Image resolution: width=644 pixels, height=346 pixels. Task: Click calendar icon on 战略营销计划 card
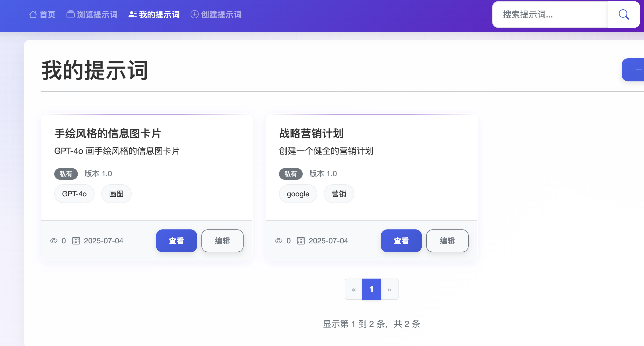(301, 241)
